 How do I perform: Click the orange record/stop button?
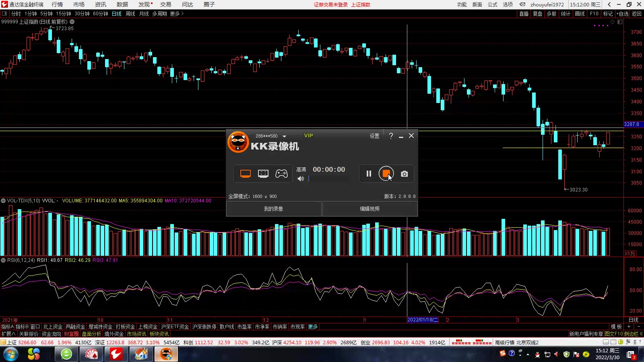point(386,174)
